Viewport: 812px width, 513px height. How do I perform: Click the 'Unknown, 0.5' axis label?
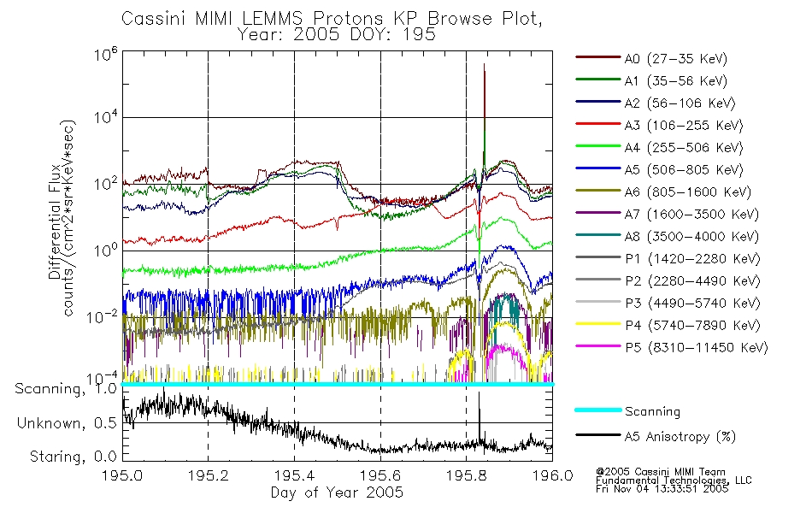click(x=67, y=423)
